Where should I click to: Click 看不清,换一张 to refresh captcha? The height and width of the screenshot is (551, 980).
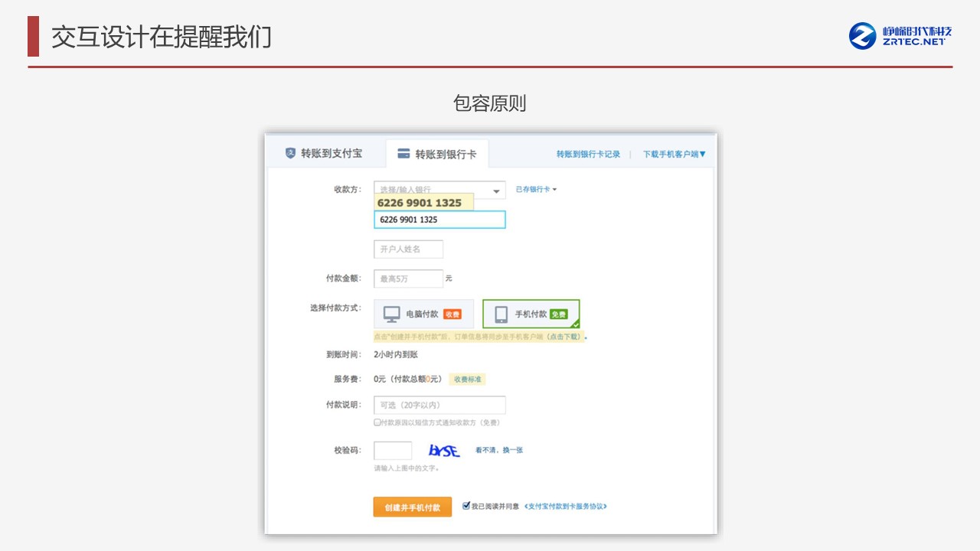coord(498,450)
